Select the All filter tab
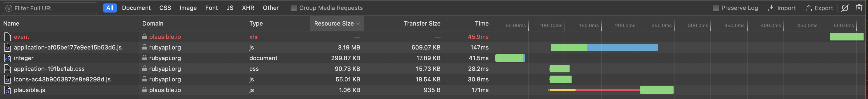Screen dimensions: 868x99 pos(110,8)
